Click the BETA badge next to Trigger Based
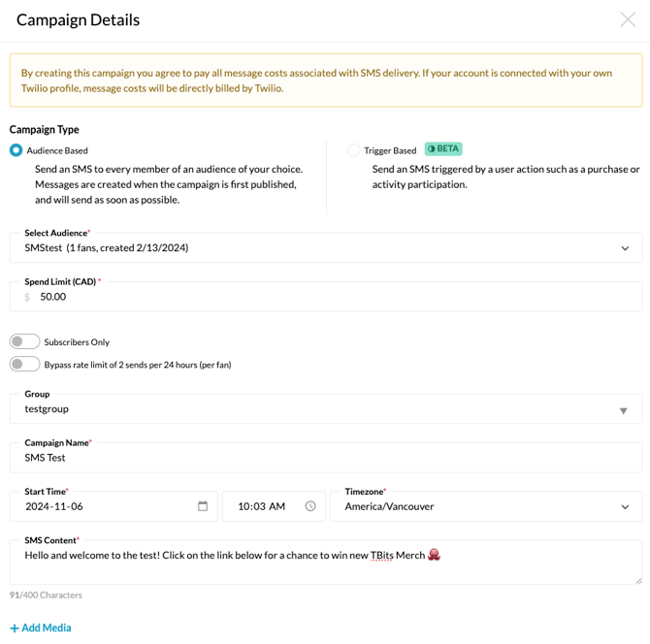 (443, 149)
